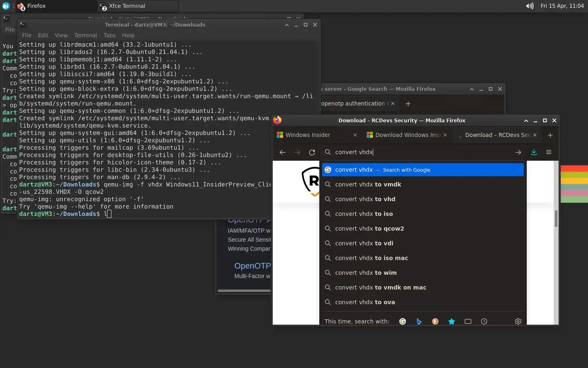Search open tabs using the tabs icon

click(x=468, y=321)
